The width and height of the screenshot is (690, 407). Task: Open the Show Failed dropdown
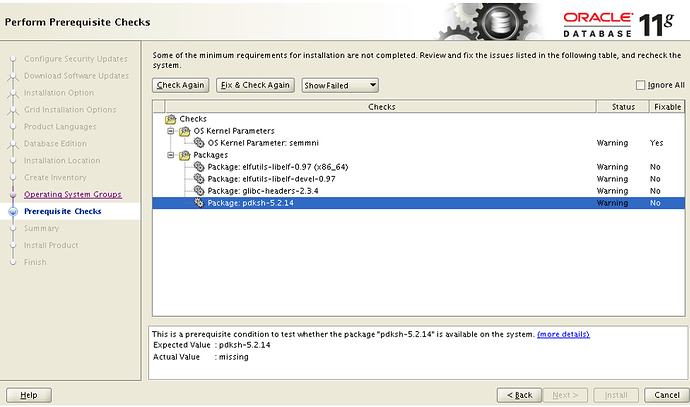tap(340, 86)
